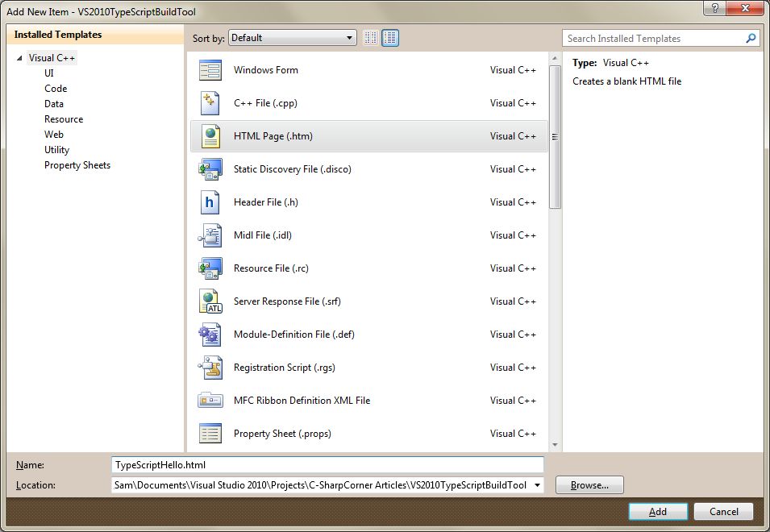Click the Add button
Viewport: 770px width, 532px height.
(x=658, y=511)
